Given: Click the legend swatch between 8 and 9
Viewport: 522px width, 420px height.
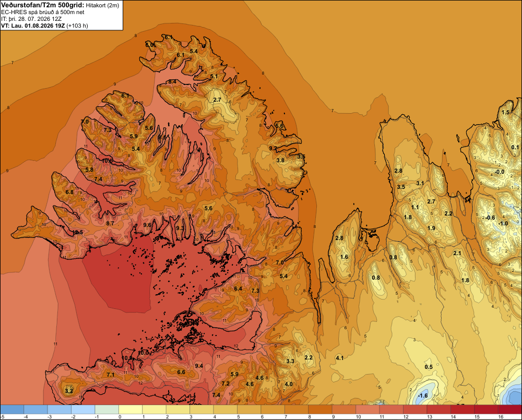Looking at the screenshot, I should pos(320,409).
